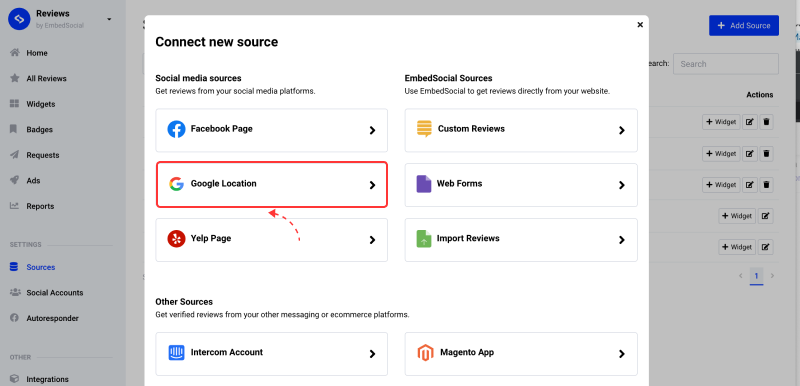Image resolution: width=800 pixels, height=386 pixels.
Task: Open Integrations in the sidebar
Action: [47, 379]
